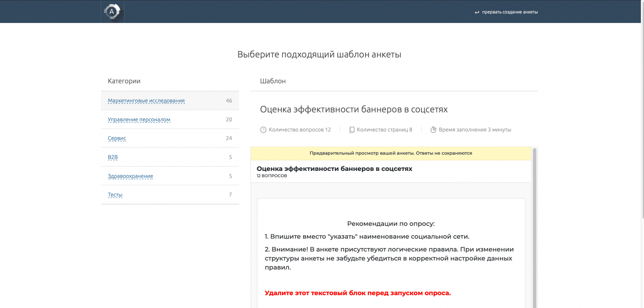
Task: Click the Время заполнения 3 минуты label
Action: click(x=475, y=130)
